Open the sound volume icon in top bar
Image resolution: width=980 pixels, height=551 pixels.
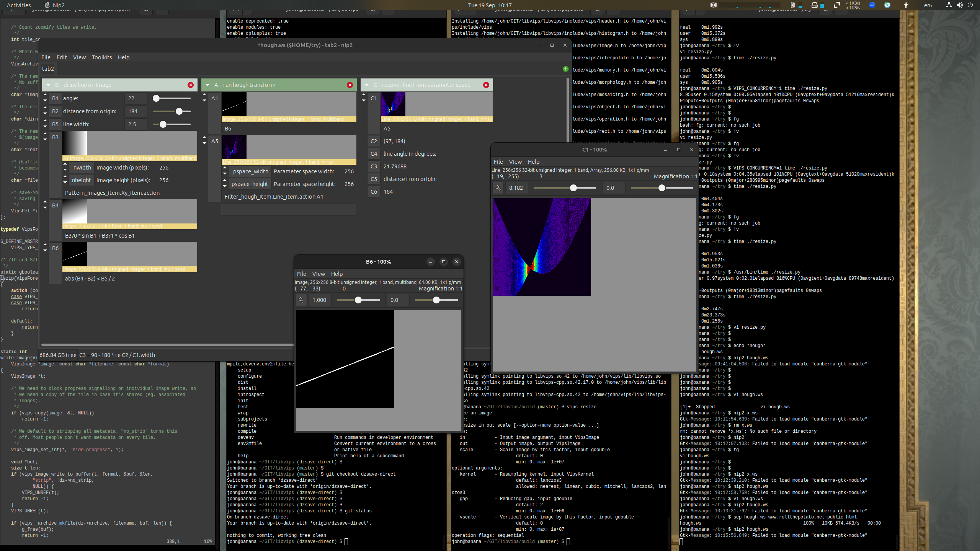[x=959, y=5]
